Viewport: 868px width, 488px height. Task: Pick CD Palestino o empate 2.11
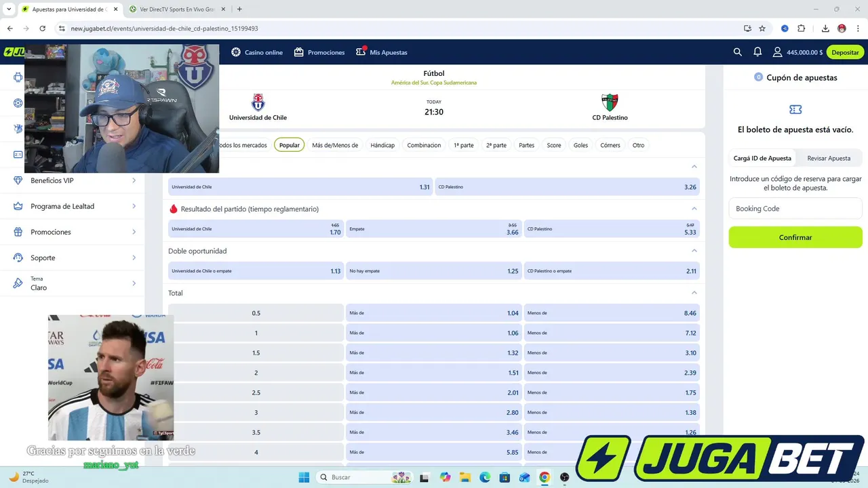(x=612, y=271)
